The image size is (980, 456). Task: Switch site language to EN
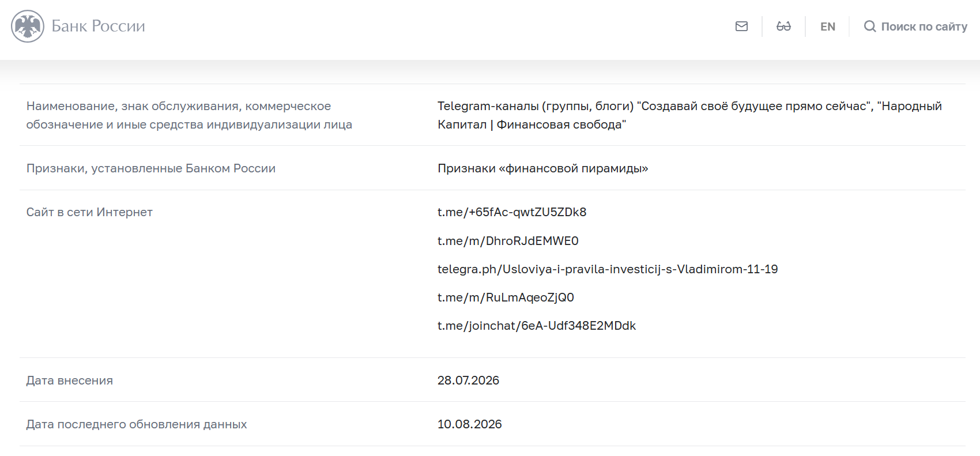[828, 27]
